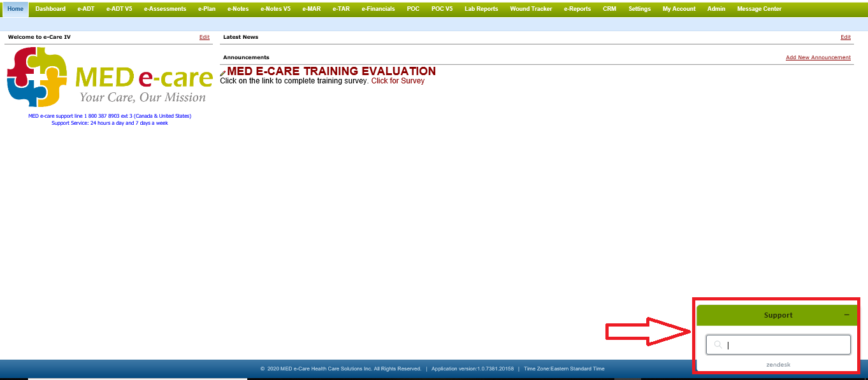Open the Wound Tracker tab
The width and height of the screenshot is (868, 380).
[531, 9]
